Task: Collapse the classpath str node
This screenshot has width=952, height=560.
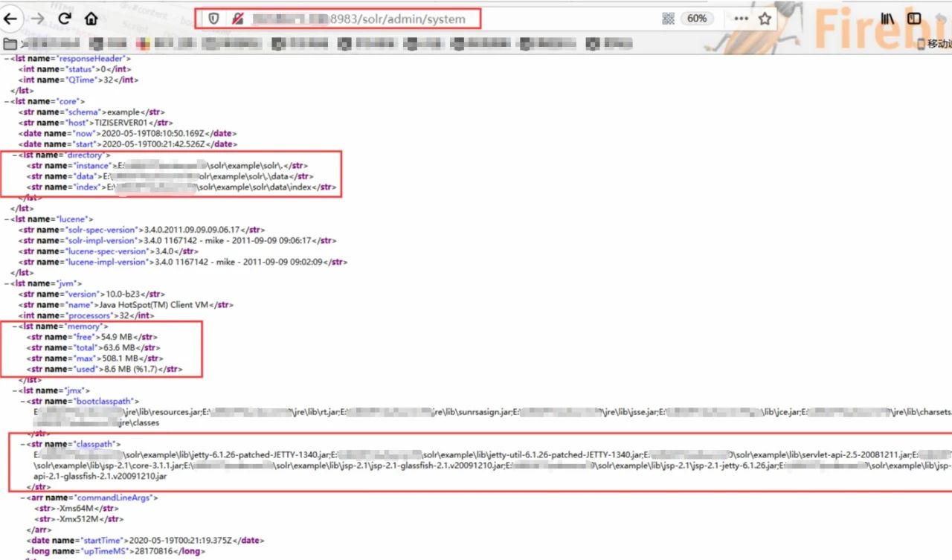Action: tap(22, 444)
